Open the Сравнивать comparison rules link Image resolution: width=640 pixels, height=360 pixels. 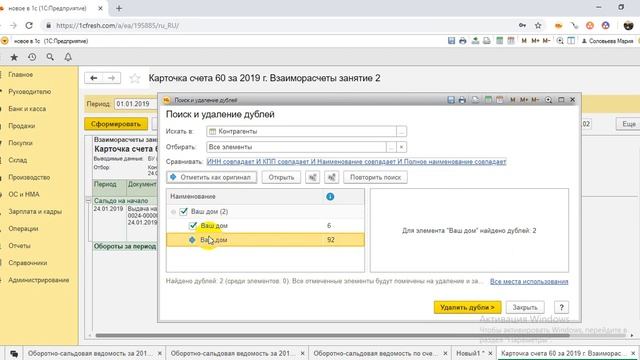(x=356, y=162)
